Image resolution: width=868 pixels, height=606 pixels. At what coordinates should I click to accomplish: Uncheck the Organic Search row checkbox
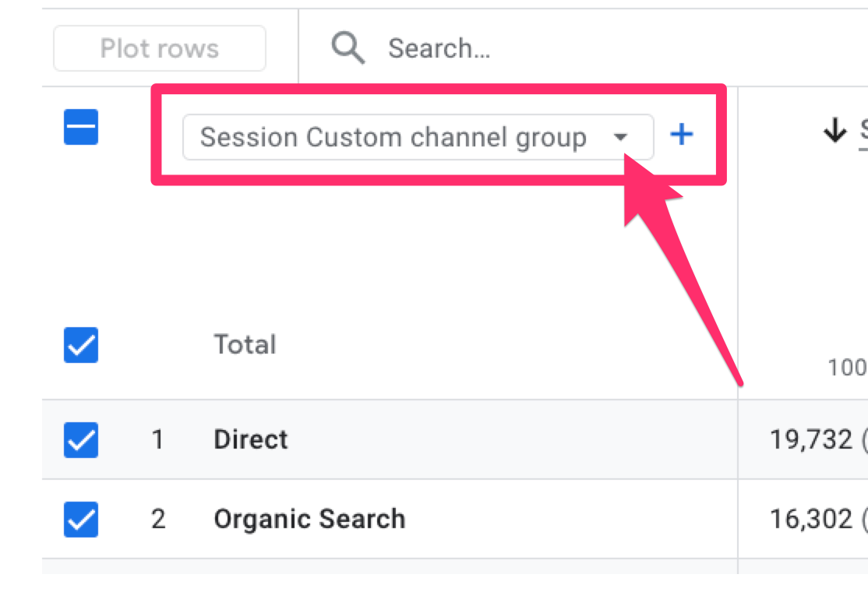click(81, 520)
